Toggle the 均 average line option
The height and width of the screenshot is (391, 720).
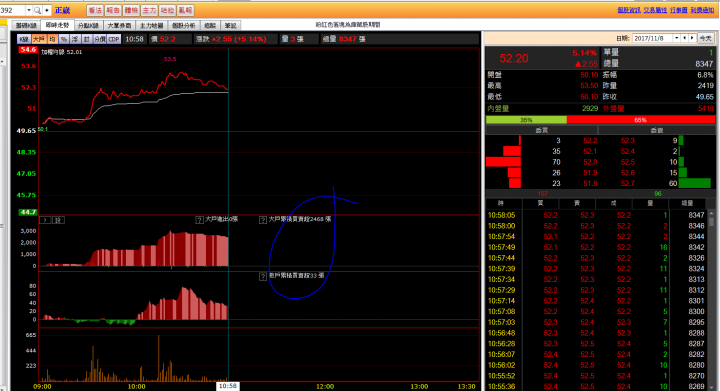coord(52,39)
